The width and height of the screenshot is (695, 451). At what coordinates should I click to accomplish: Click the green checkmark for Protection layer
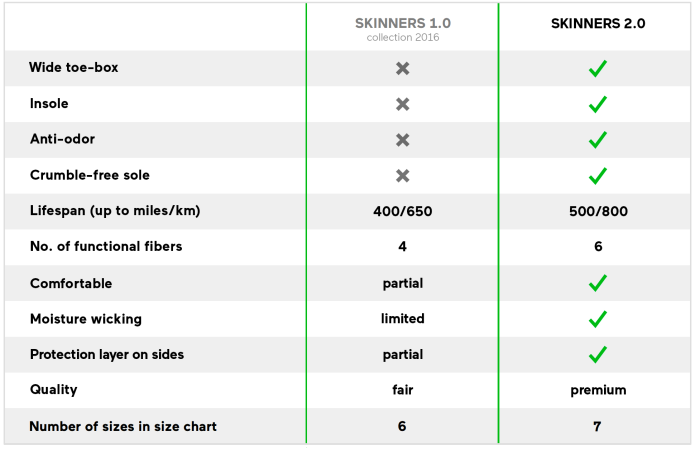(598, 355)
